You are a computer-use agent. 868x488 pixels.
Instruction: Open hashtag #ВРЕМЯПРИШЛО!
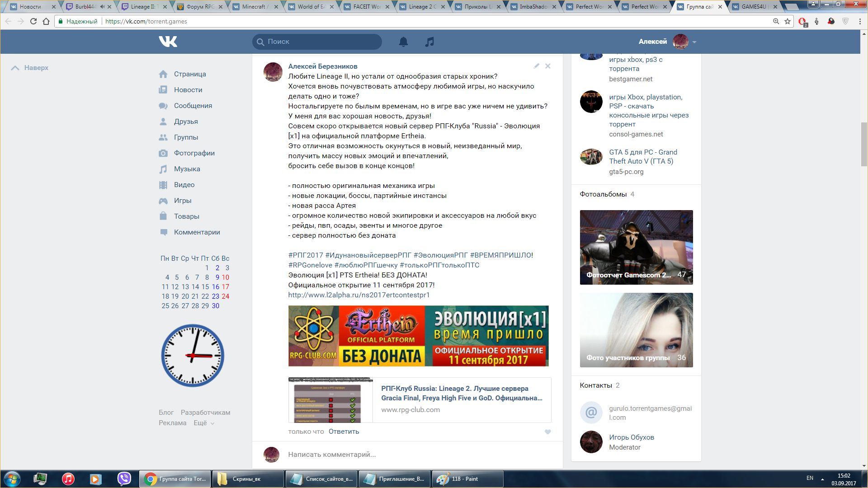click(x=501, y=255)
